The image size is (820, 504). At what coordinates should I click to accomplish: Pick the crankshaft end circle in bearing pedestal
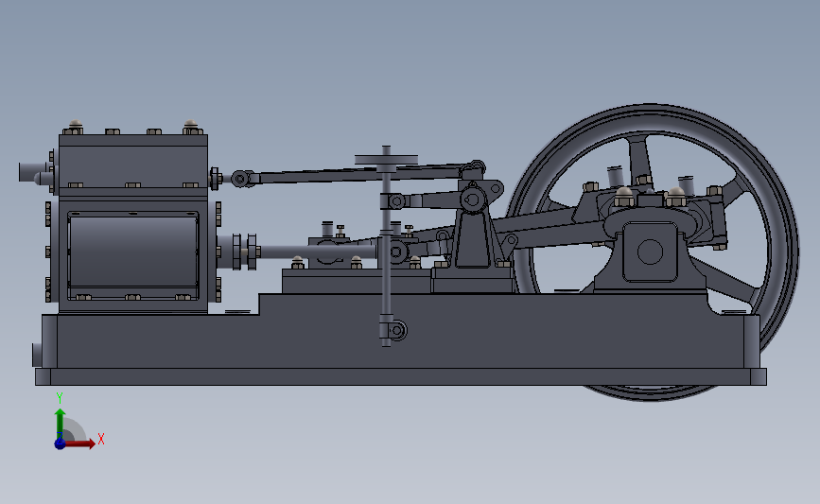650,252
